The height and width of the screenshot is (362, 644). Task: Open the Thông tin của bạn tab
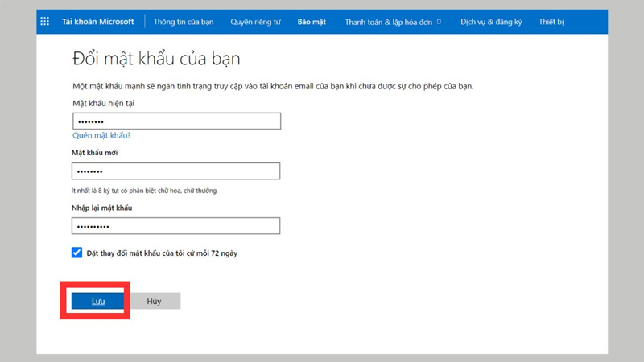point(184,22)
